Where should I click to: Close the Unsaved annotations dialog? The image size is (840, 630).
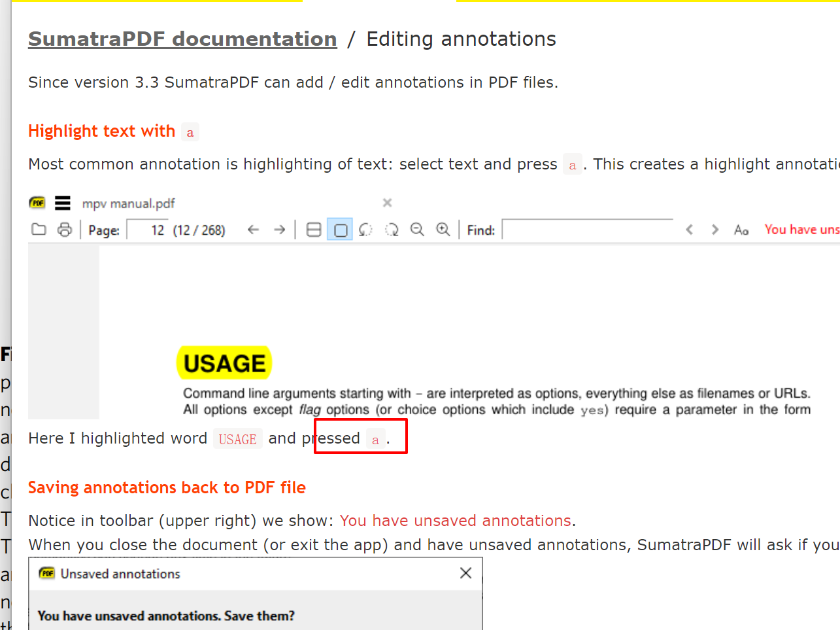click(465, 573)
